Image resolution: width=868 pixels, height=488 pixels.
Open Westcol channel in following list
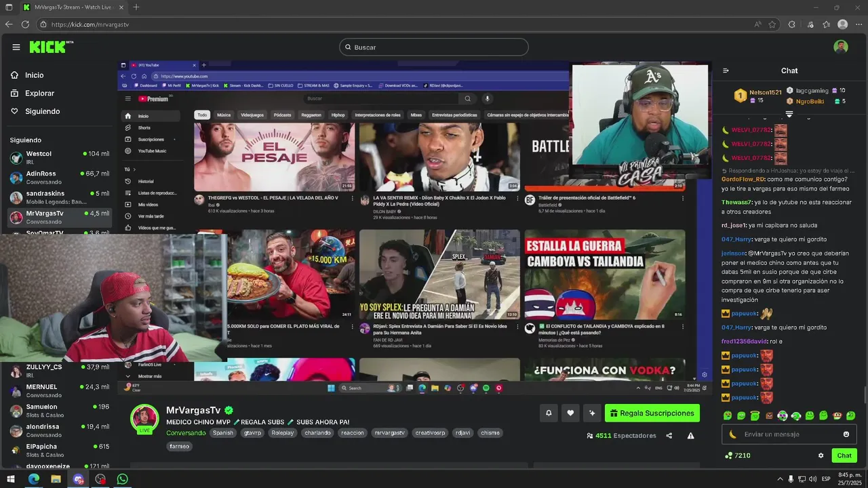point(60,157)
